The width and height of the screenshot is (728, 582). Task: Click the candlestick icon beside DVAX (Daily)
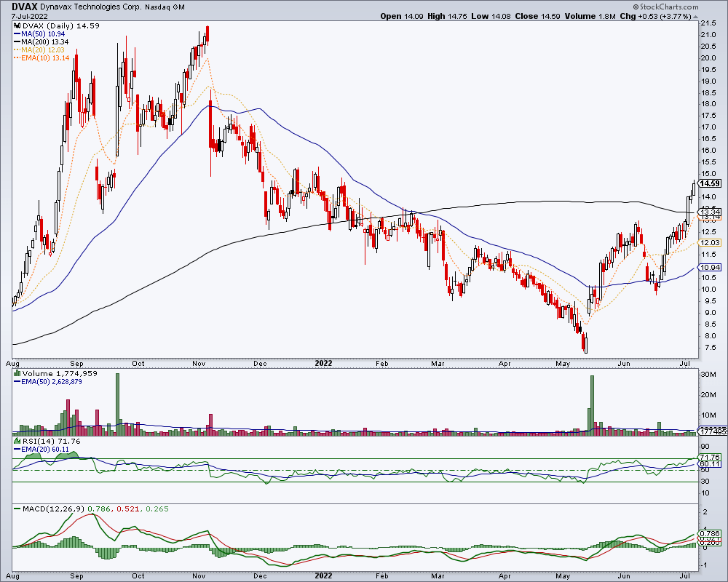coord(17,26)
